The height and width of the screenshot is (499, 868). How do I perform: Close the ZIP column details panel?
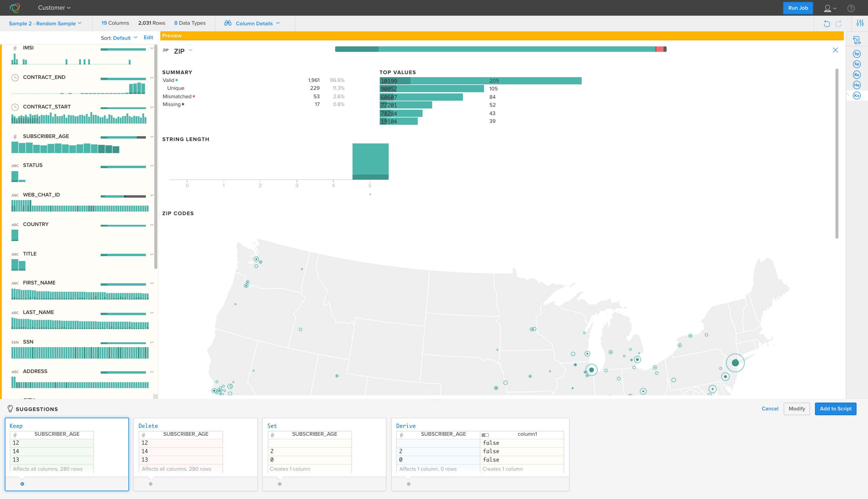[835, 50]
